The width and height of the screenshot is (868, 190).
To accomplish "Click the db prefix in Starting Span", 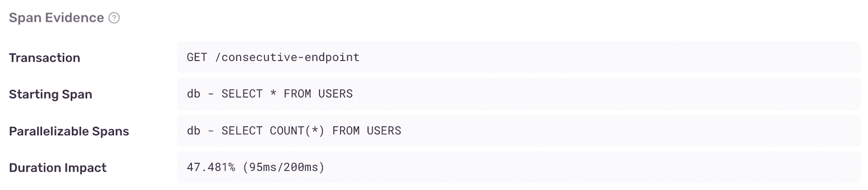I will 194,94.
